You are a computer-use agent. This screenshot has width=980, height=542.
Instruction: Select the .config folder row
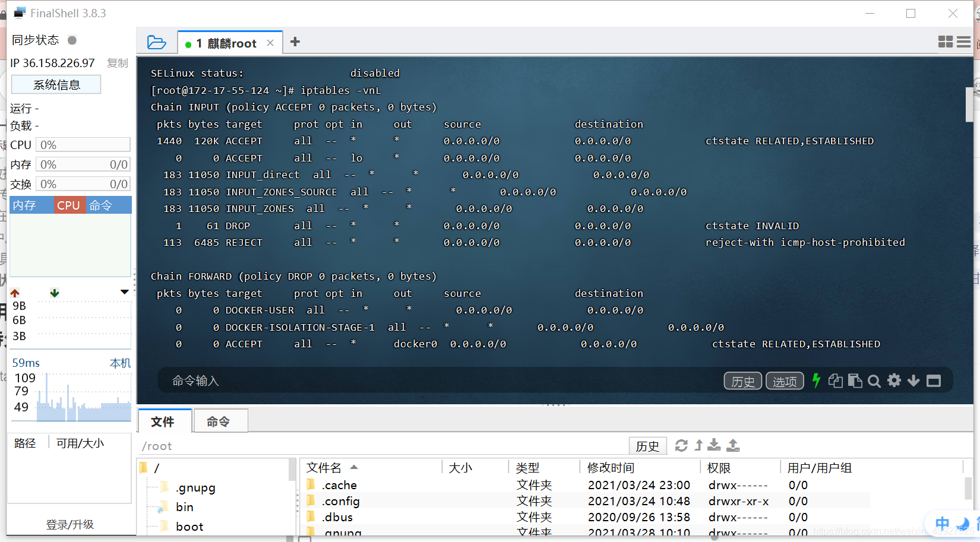coord(585,501)
